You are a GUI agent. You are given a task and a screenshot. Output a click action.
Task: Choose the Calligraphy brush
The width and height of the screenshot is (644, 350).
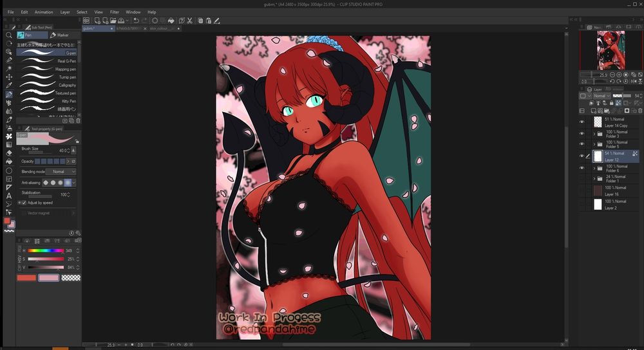(x=46, y=85)
